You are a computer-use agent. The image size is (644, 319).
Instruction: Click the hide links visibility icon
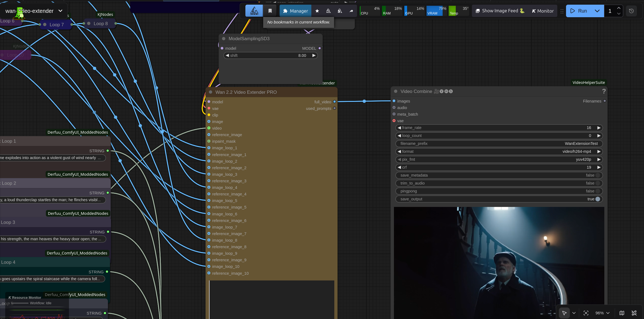pyautogui.click(x=634, y=313)
